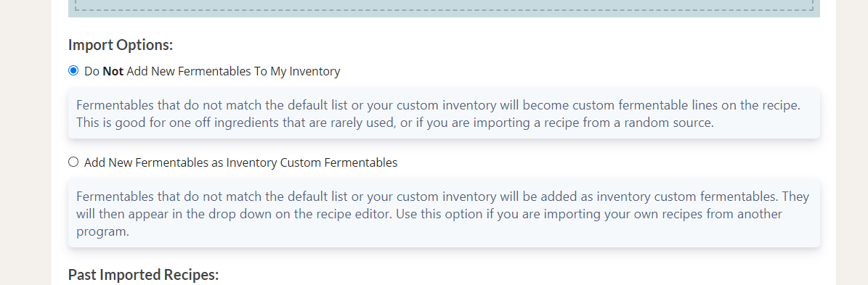Select the Do Not Add New Fermentables radio button
The height and width of the screenshot is (285, 868).
(x=73, y=70)
